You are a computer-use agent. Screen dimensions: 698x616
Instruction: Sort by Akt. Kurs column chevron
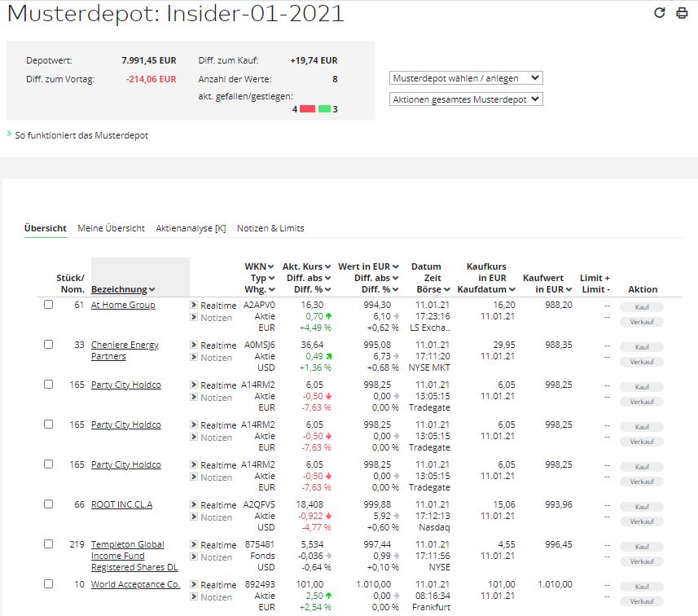click(327, 266)
